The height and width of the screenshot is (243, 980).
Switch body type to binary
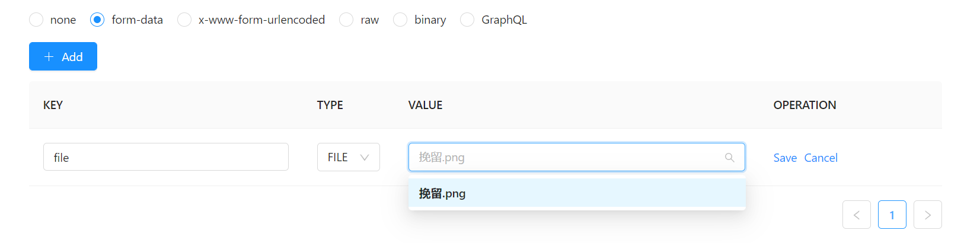(401, 20)
